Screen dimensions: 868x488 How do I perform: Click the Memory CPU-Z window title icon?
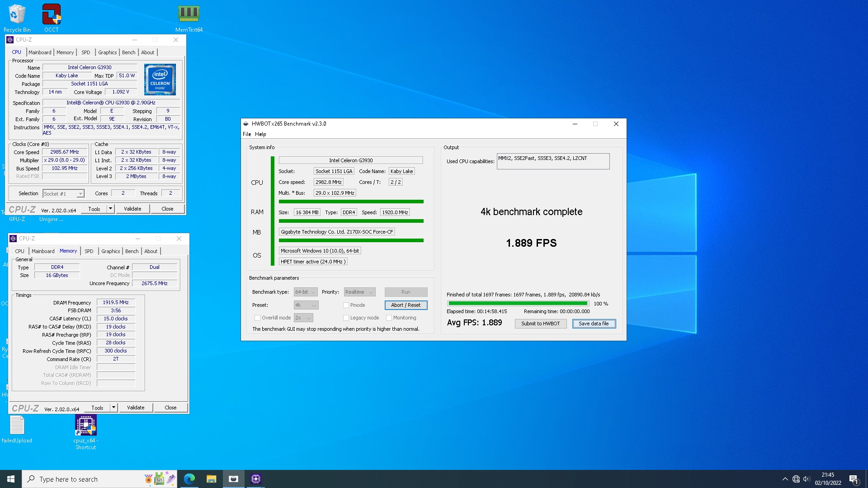click(x=13, y=239)
